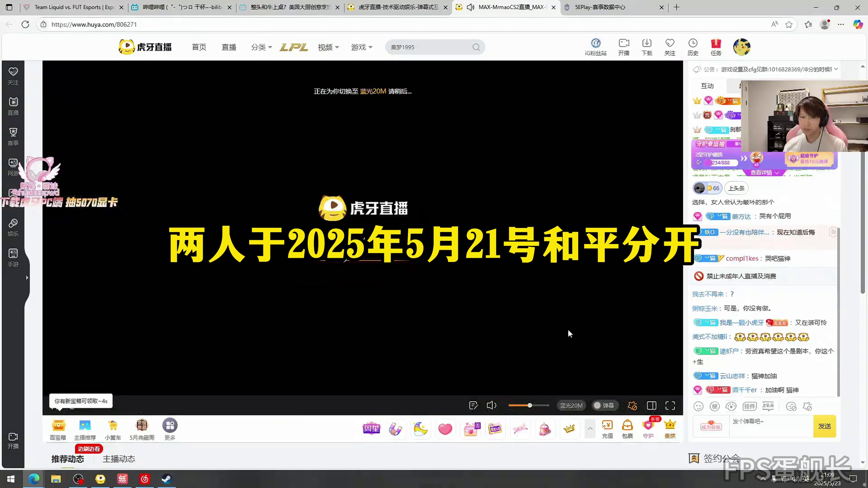
Task: Click the 挂件 widget button in chat toolbar
Action: 750,406
